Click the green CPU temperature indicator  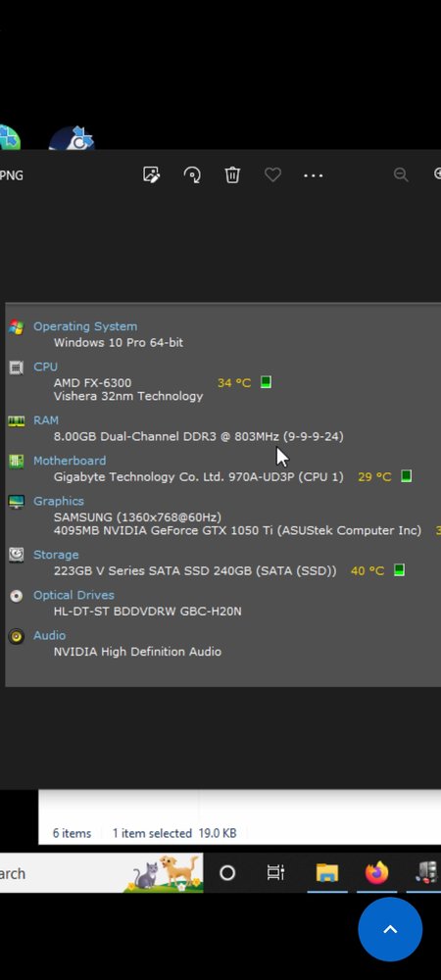coord(266,382)
